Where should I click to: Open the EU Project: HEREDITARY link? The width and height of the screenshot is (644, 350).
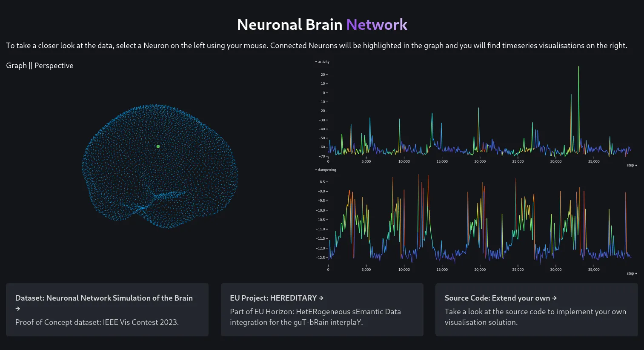(x=275, y=298)
